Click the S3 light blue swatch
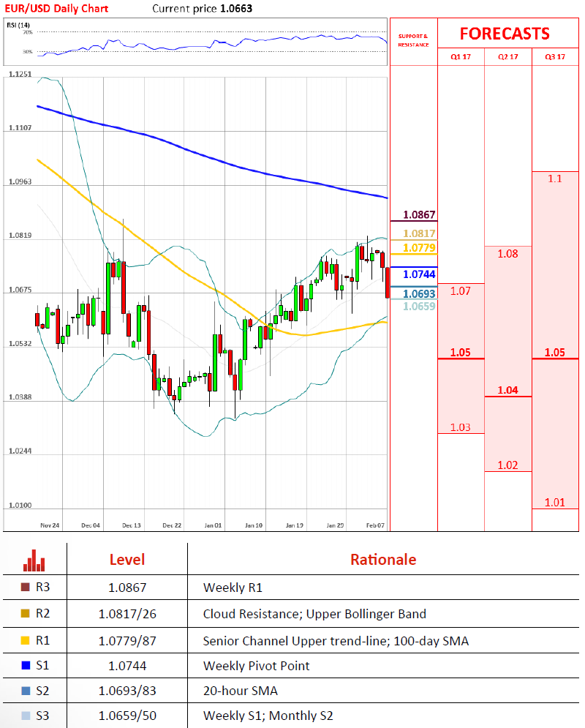The height and width of the screenshot is (728, 585). pos(26,716)
